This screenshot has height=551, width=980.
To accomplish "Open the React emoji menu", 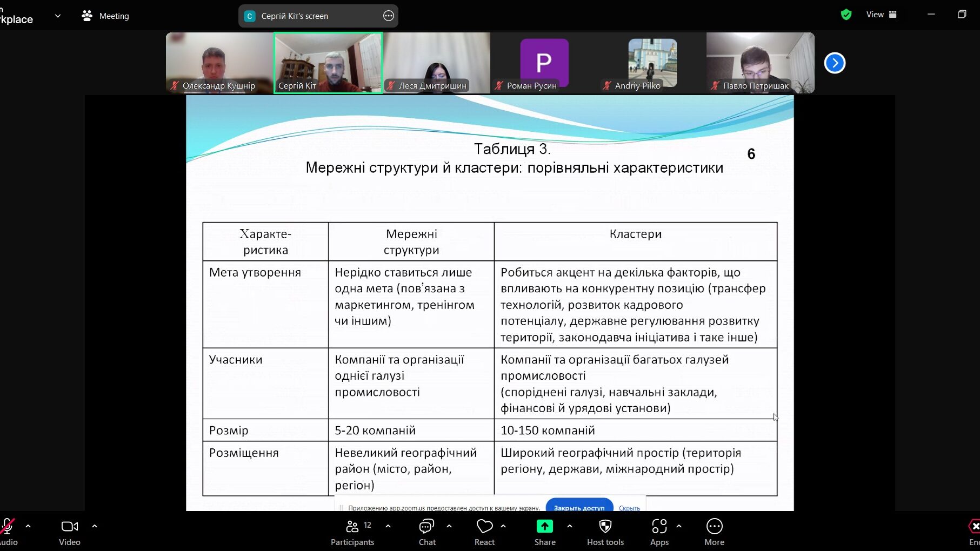I will tap(484, 532).
